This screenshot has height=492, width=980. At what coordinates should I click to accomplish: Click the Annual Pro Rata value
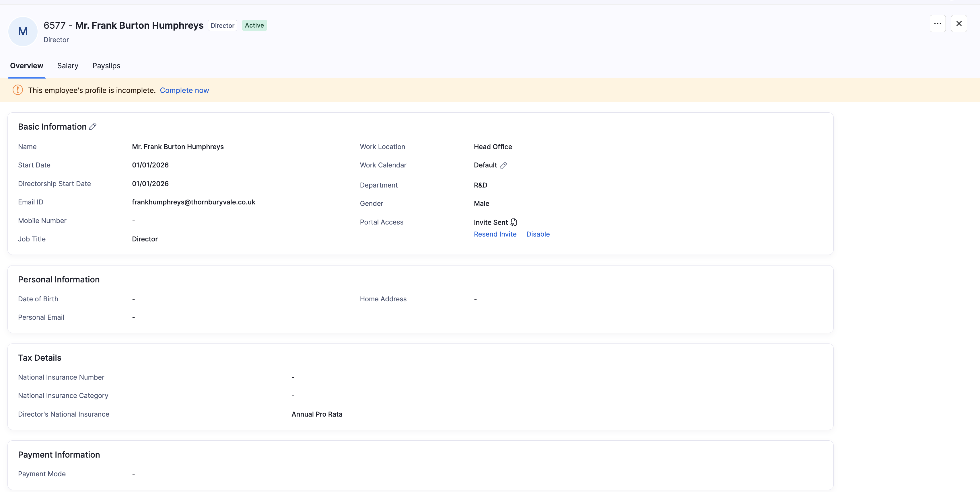click(317, 414)
